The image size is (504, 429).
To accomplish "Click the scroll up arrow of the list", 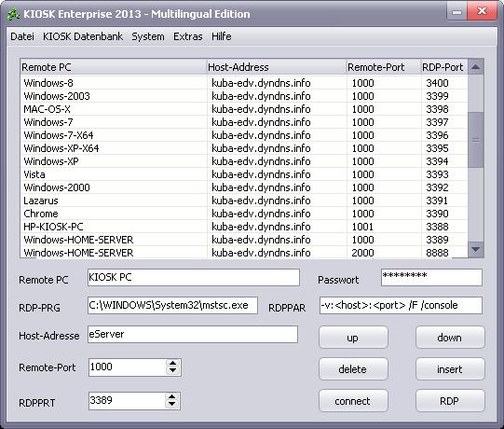I will 476,67.
